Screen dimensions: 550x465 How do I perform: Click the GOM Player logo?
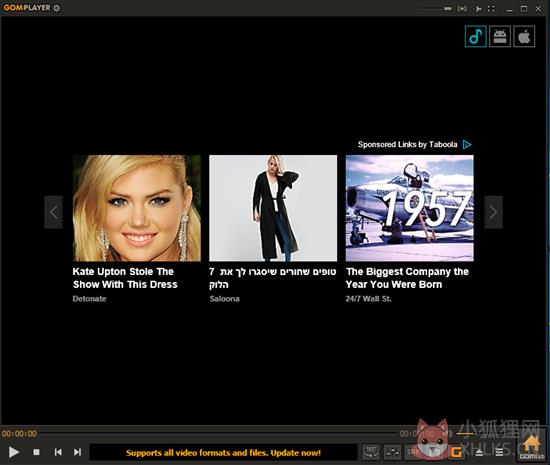click(x=27, y=8)
